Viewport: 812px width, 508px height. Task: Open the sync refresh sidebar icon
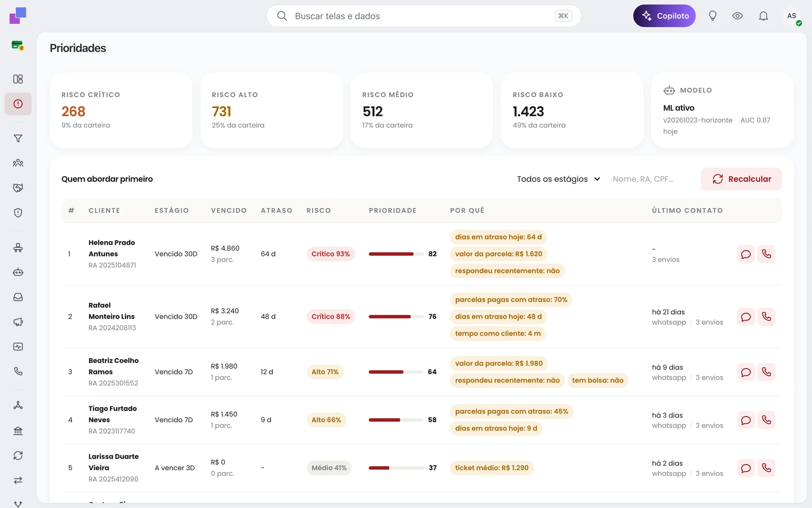coord(18,456)
